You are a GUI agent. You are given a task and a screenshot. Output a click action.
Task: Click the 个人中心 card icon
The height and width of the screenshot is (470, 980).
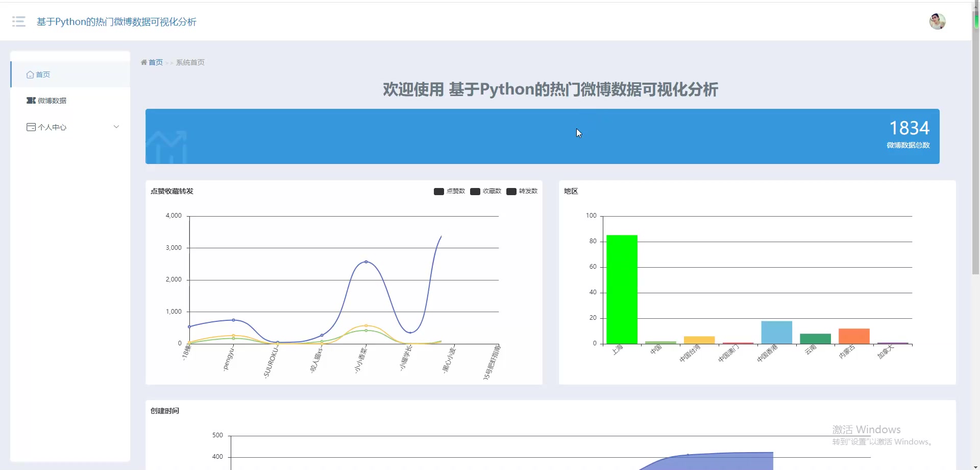[x=31, y=127]
